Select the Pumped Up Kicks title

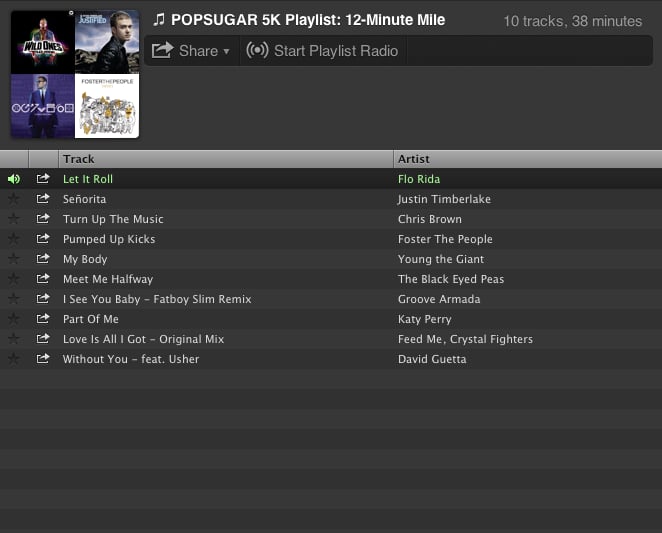[x=109, y=239]
